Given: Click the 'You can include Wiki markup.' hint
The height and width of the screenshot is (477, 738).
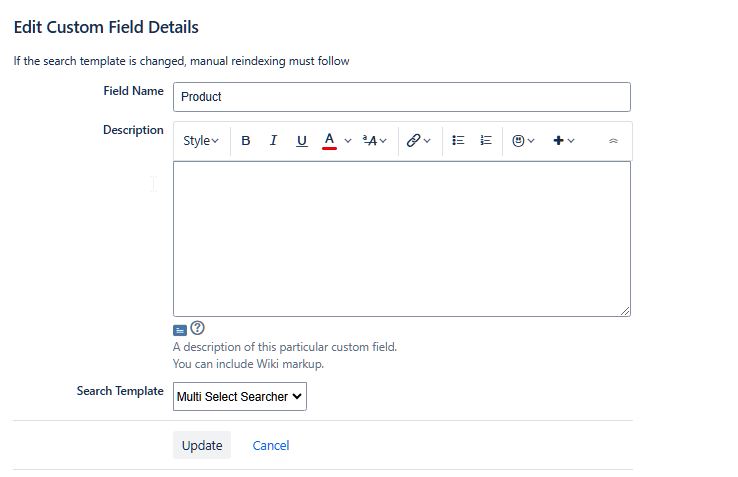Looking at the screenshot, I should pyautogui.click(x=248, y=364).
